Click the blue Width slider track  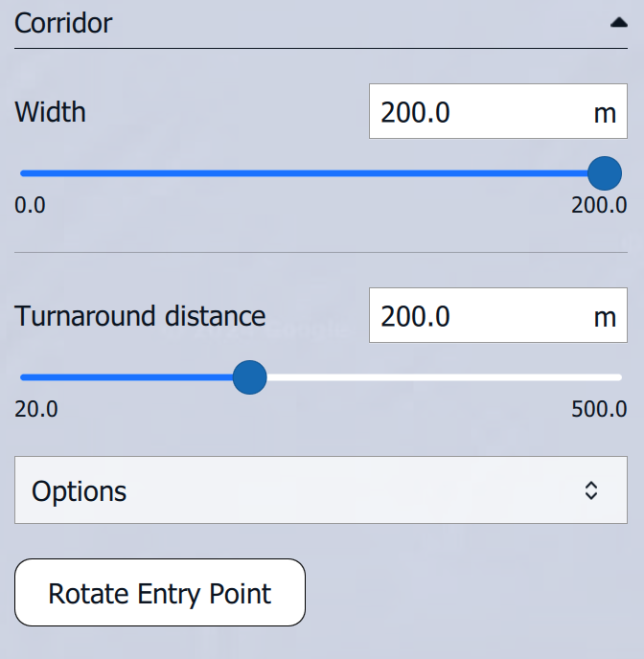click(307, 173)
